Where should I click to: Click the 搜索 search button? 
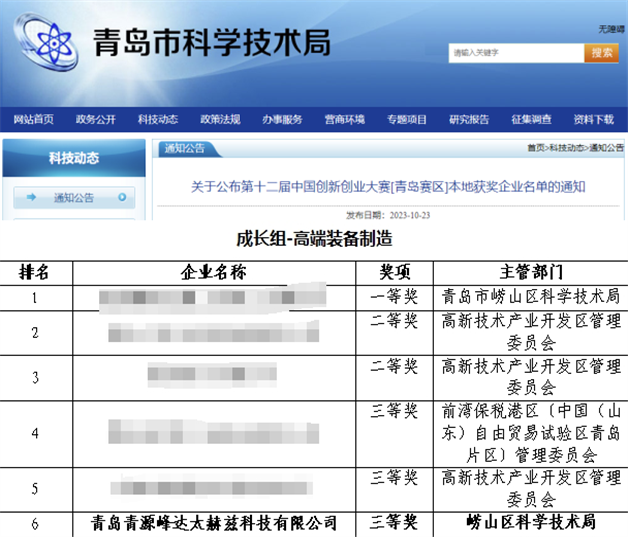tap(601, 53)
